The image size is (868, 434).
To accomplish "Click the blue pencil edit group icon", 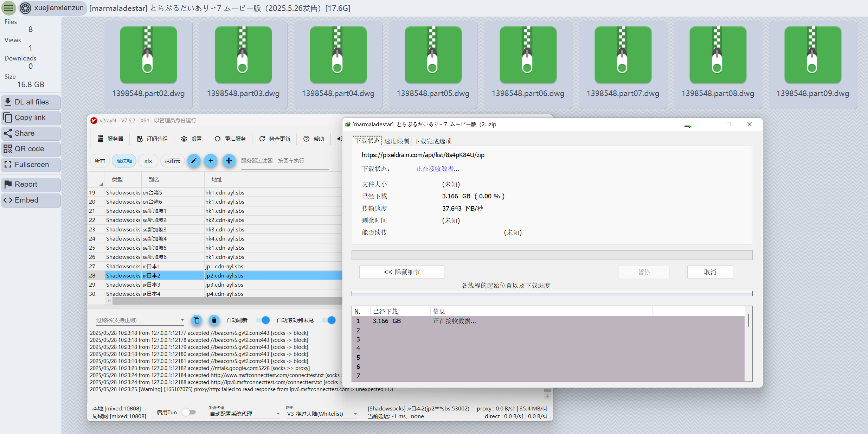I will (x=194, y=161).
